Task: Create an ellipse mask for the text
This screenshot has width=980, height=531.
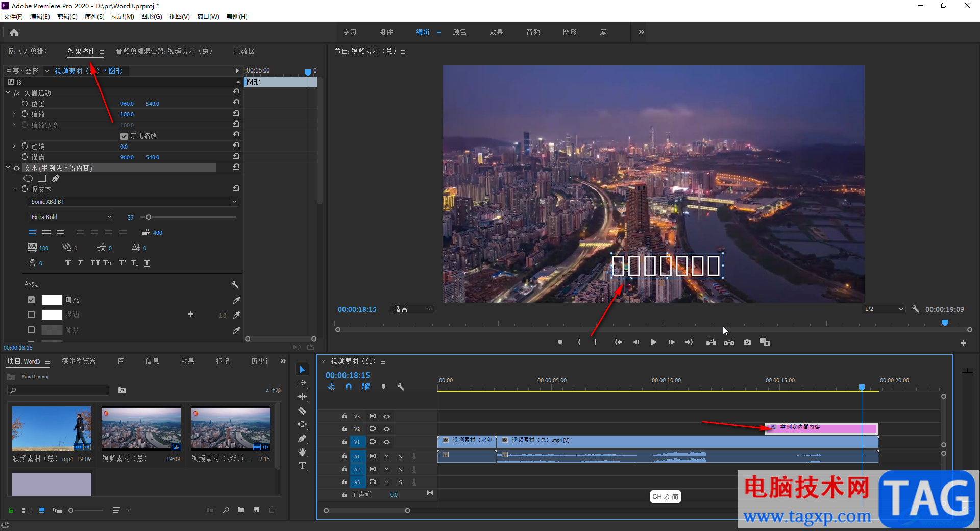Action: coord(28,179)
